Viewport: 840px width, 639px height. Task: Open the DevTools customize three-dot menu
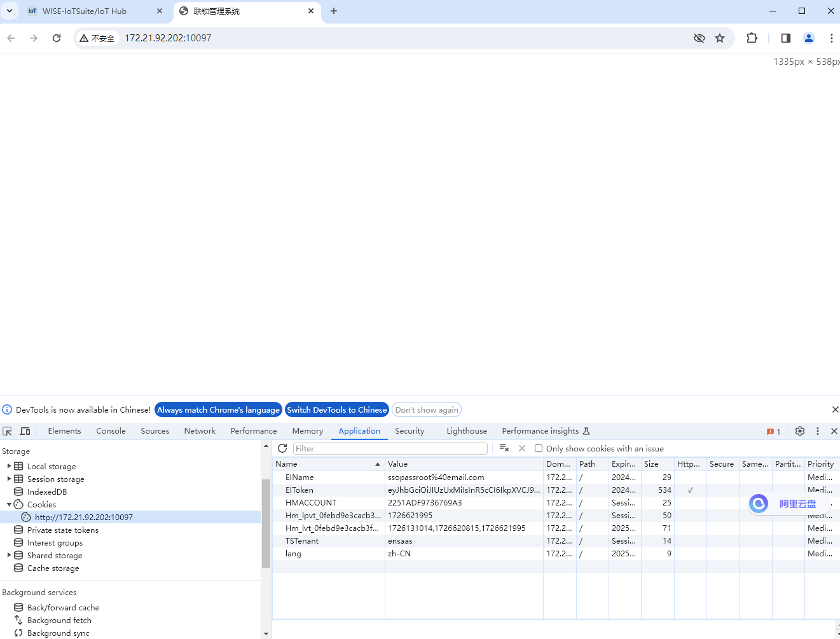click(x=818, y=431)
